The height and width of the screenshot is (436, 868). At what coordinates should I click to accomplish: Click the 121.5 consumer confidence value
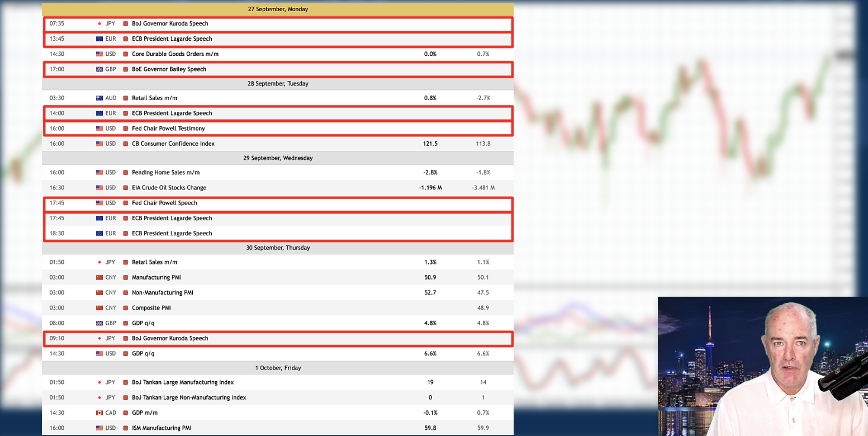(x=430, y=144)
